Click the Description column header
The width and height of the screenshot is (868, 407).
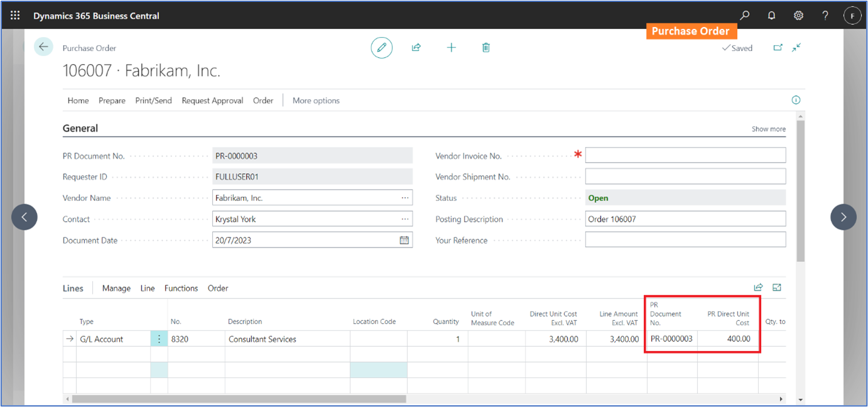(x=245, y=322)
